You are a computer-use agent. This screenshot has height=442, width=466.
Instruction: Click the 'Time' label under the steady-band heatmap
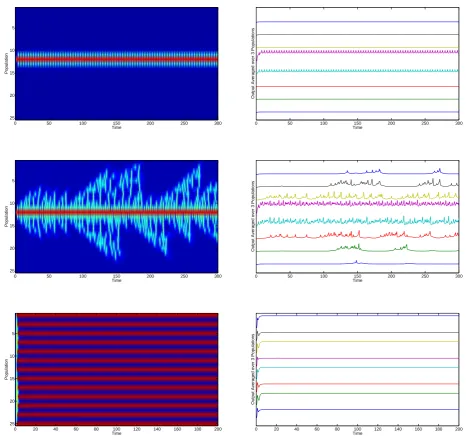tap(116, 127)
